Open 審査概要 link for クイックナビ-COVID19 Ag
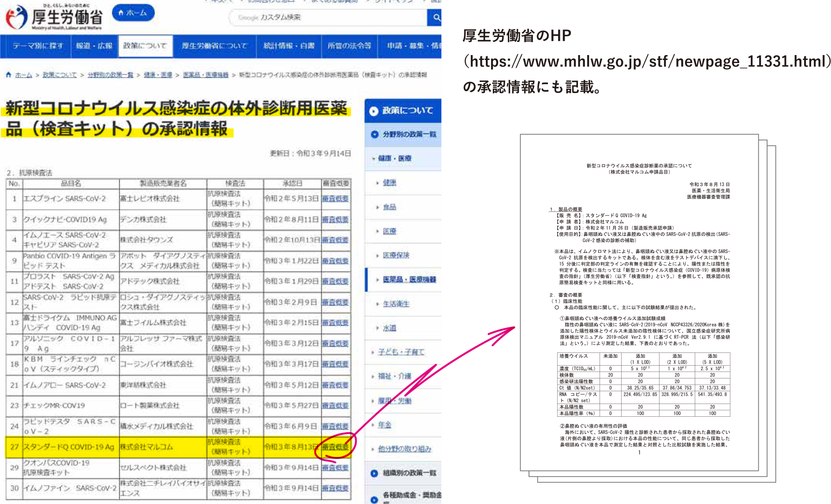This screenshot has height=504, width=831. click(x=335, y=219)
